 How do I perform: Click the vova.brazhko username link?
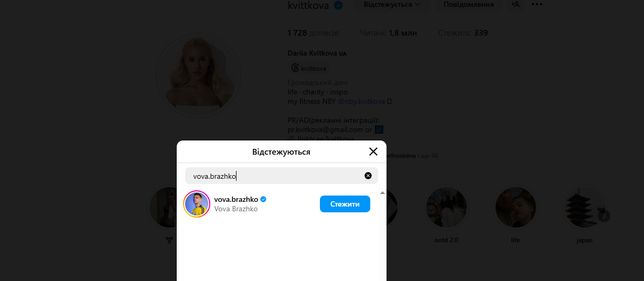[237, 200]
